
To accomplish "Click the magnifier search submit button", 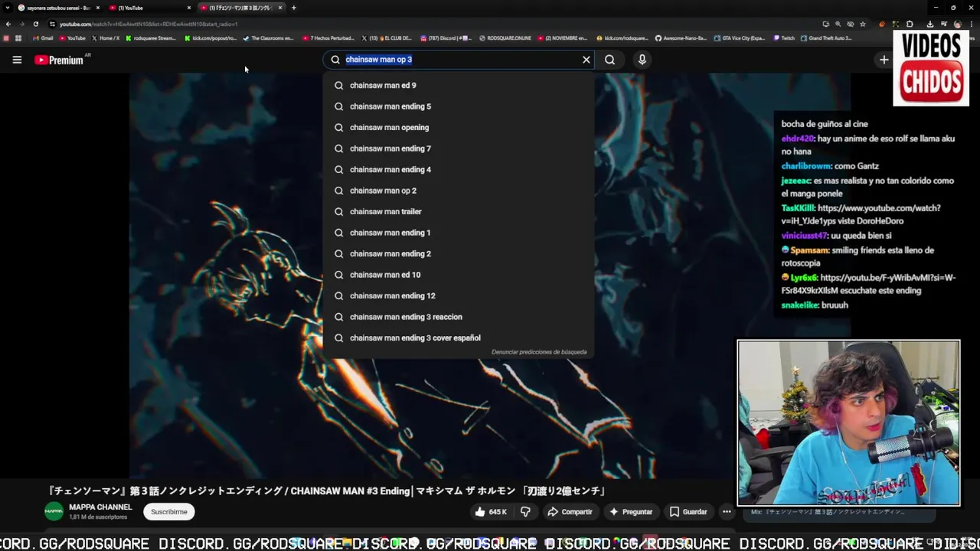I will (609, 60).
